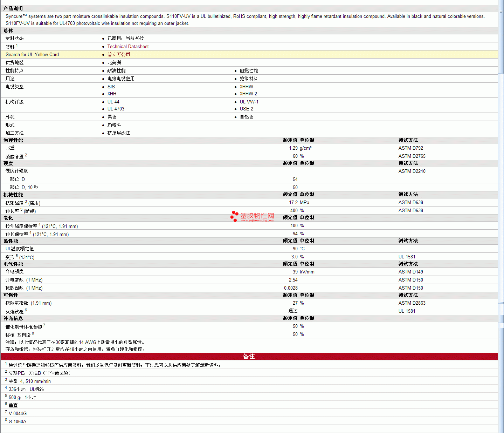Viewport: 504px width, 433px height.
Task: Select the 1.29 specific gravity value
Action: point(293,148)
